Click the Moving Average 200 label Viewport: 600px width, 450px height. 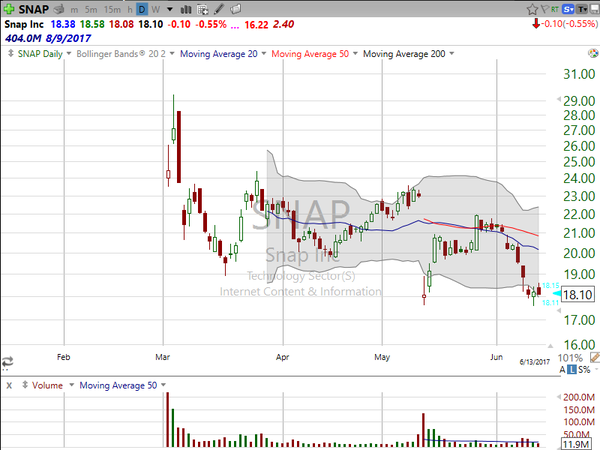(x=404, y=54)
